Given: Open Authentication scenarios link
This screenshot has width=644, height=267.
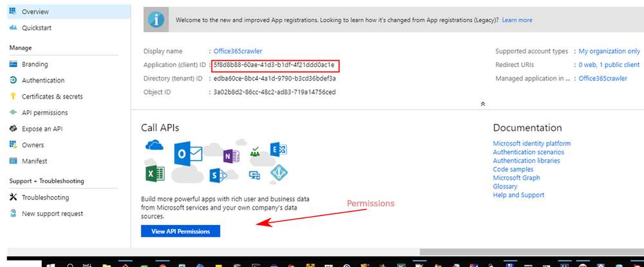Looking at the screenshot, I should (x=528, y=152).
